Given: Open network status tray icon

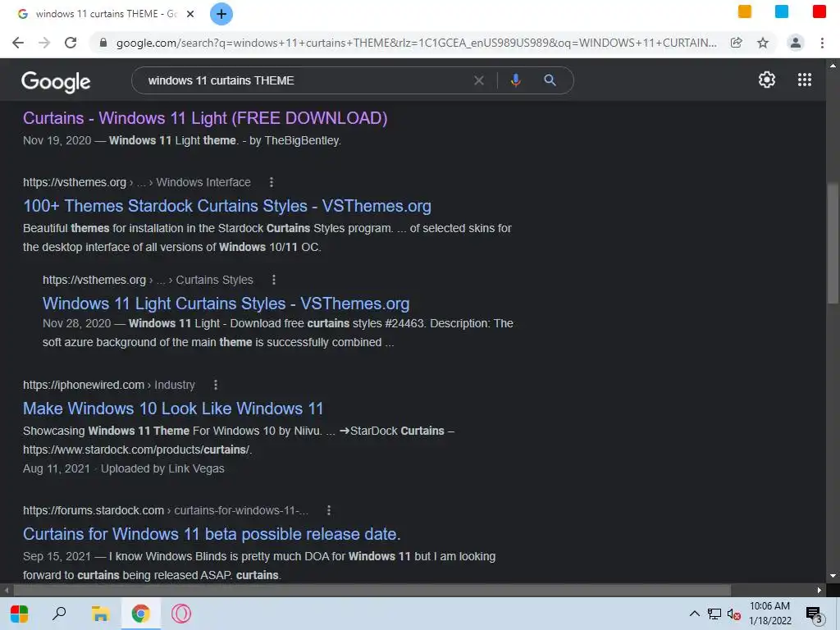Looking at the screenshot, I should pos(714,614).
